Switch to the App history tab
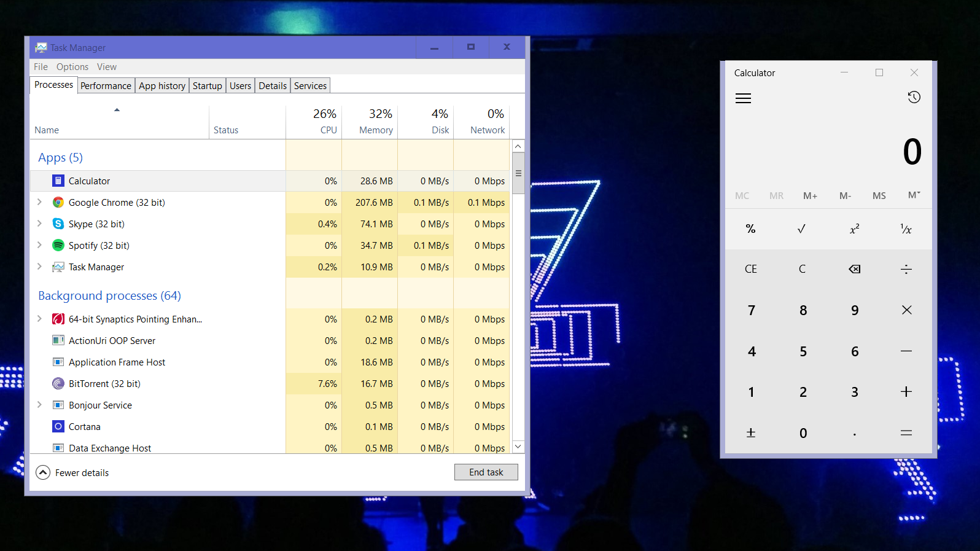Viewport: 980px width, 551px height. 162,86
